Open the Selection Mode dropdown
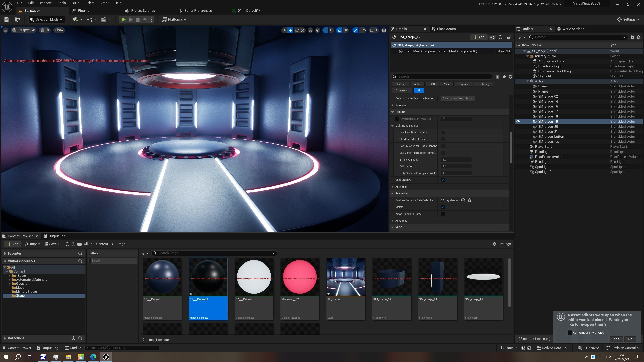Viewport: 644px width, 362px height. coord(46,19)
